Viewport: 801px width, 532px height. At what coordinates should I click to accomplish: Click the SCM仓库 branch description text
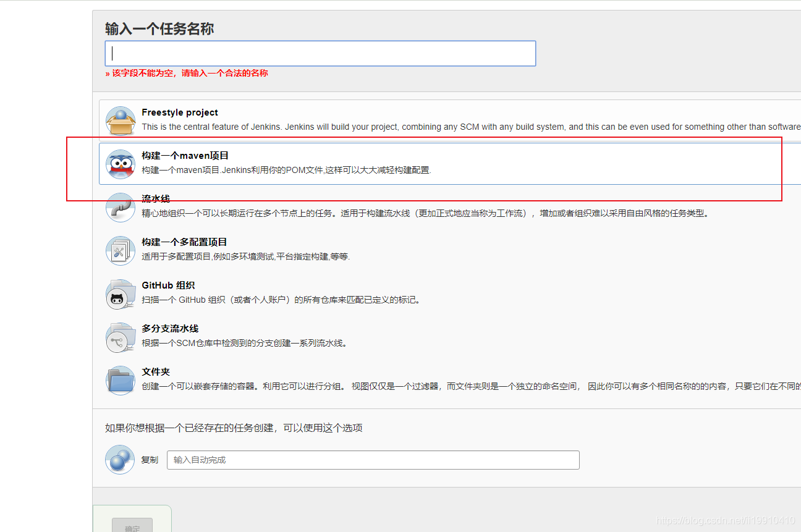245,343
